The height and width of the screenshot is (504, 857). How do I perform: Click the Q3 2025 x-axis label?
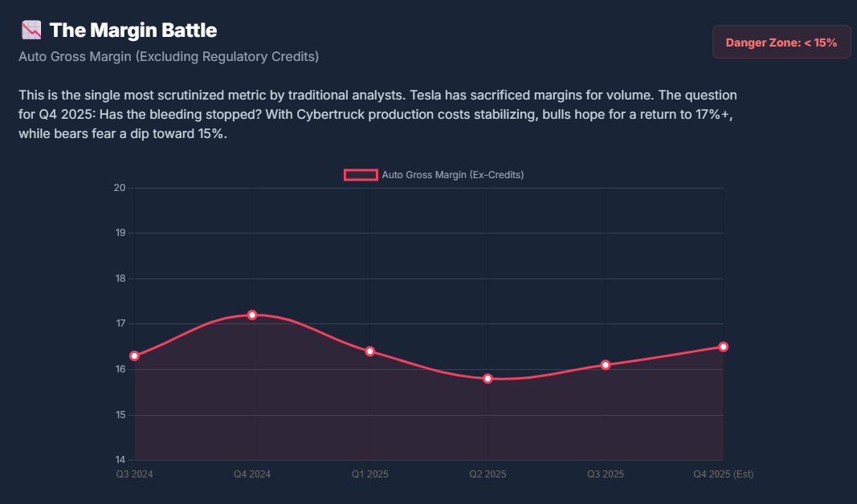tap(606, 474)
